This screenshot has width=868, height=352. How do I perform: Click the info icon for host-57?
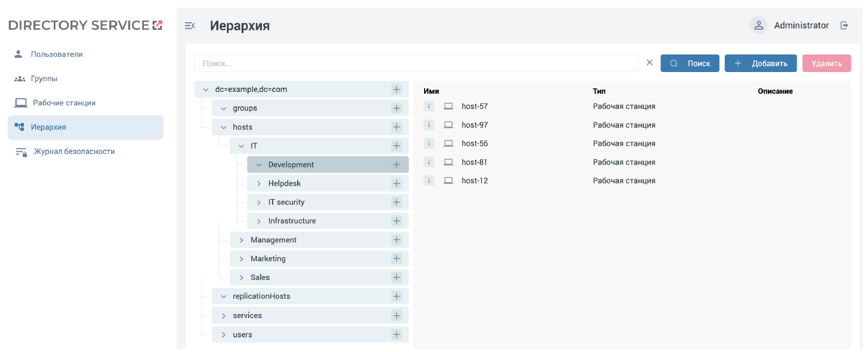429,106
